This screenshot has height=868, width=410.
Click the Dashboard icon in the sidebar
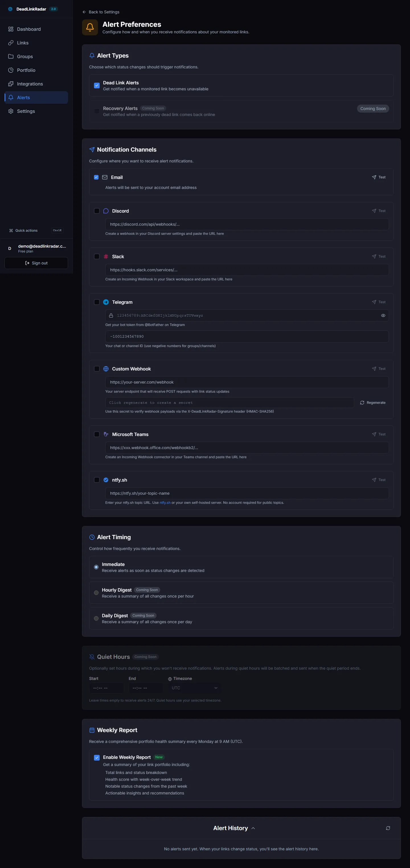tap(11, 29)
